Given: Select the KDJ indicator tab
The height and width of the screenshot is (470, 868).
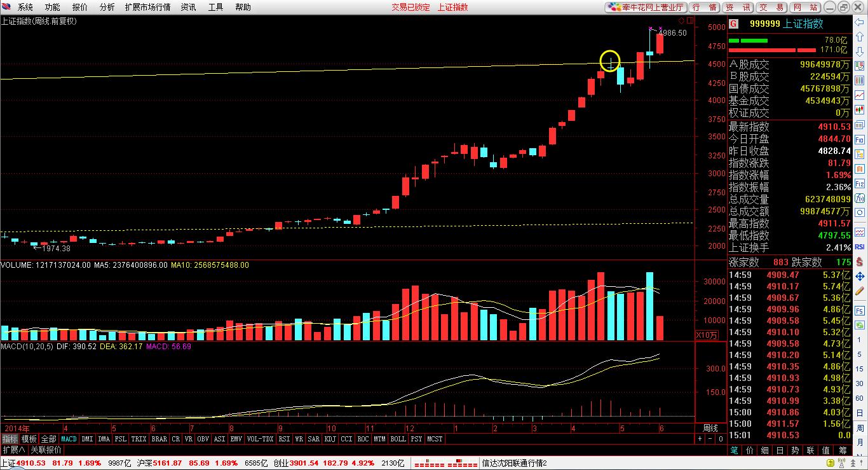Looking at the screenshot, I should pos(330,439).
